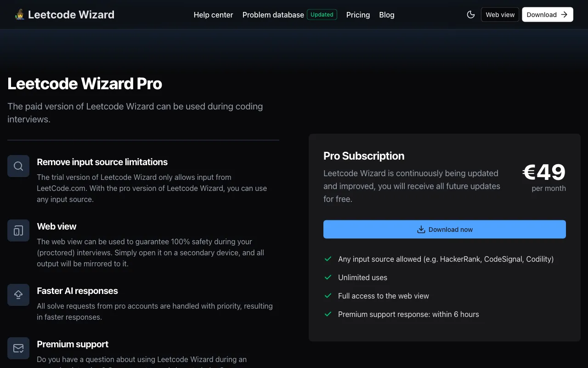
Task: Click the envelope icon for Premium support
Action: point(18,348)
